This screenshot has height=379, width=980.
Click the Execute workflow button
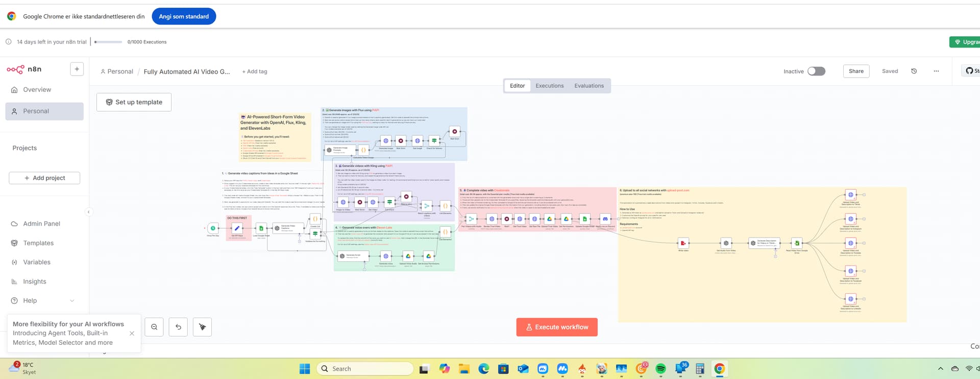[x=557, y=327]
